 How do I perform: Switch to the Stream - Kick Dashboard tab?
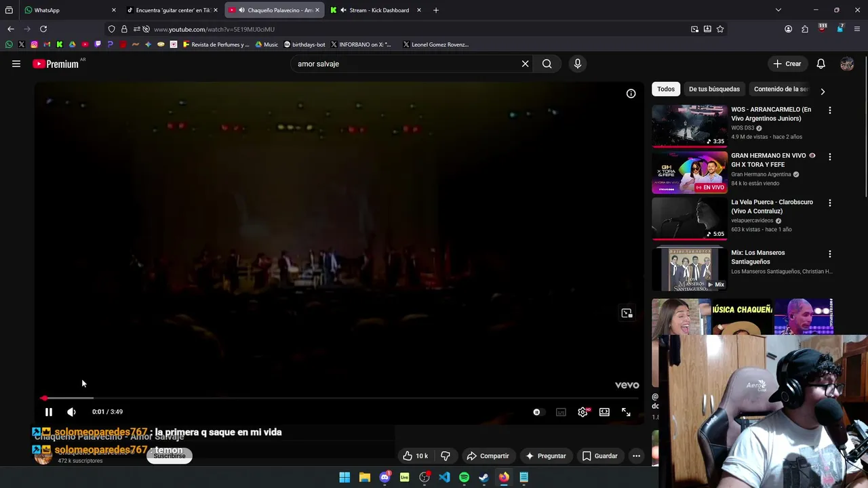pos(375,10)
